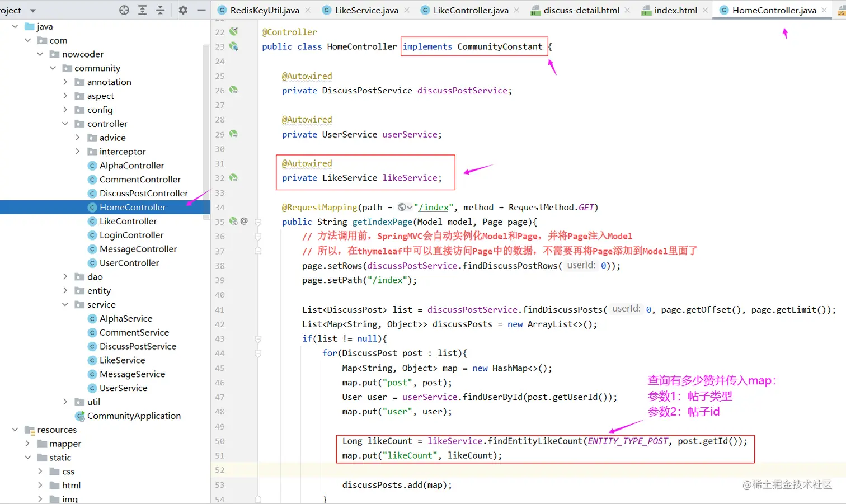Click the Expand All icon in project toolbar
Viewport: 846px width, 504px height.
143,10
